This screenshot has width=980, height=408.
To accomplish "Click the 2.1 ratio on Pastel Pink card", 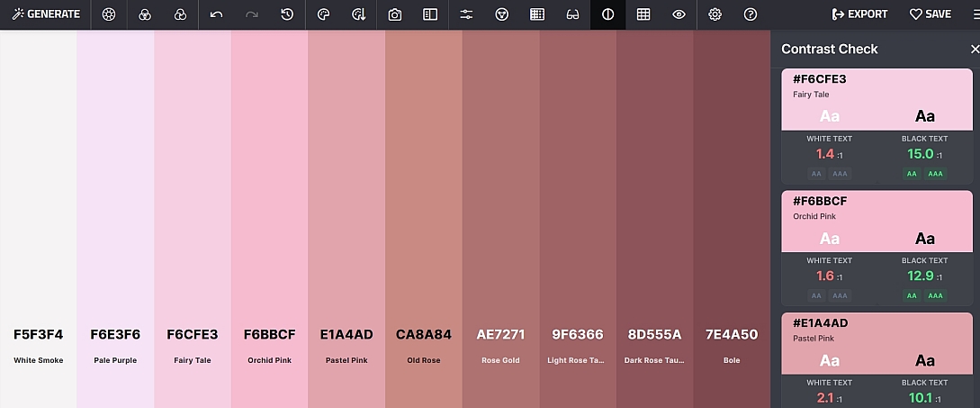I will click(825, 398).
